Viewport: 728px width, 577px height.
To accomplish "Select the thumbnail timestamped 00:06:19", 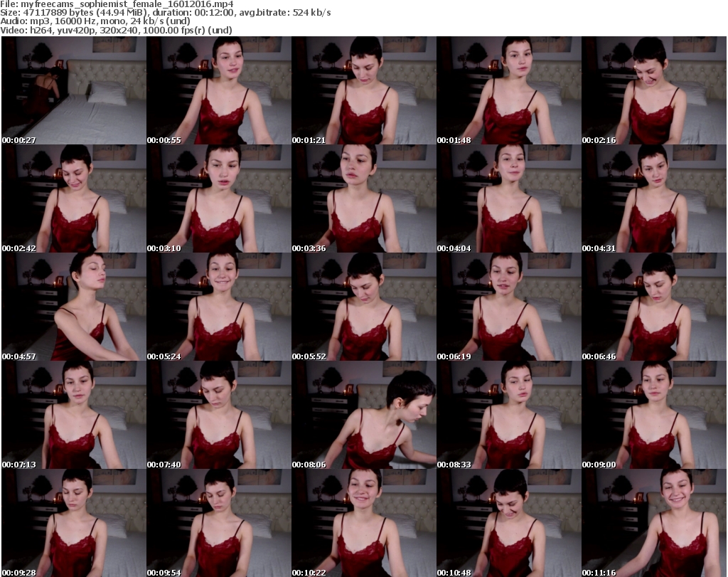I will click(509, 307).
